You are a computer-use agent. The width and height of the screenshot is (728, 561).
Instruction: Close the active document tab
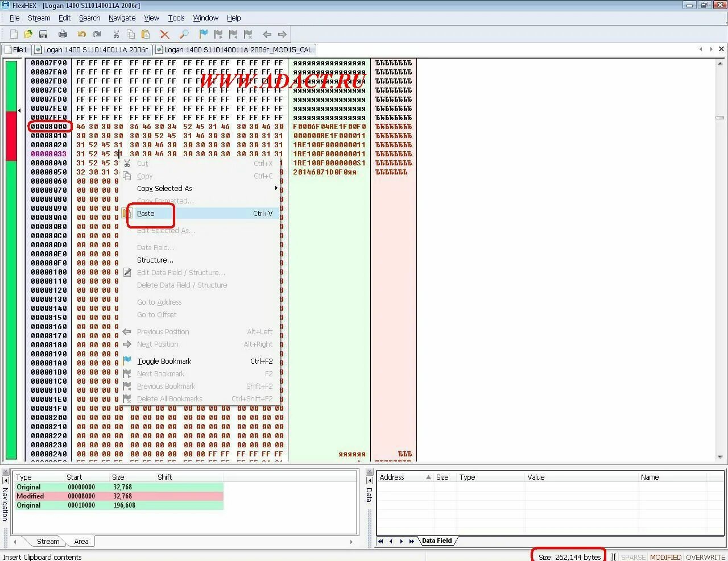click(x=721, y=49)
